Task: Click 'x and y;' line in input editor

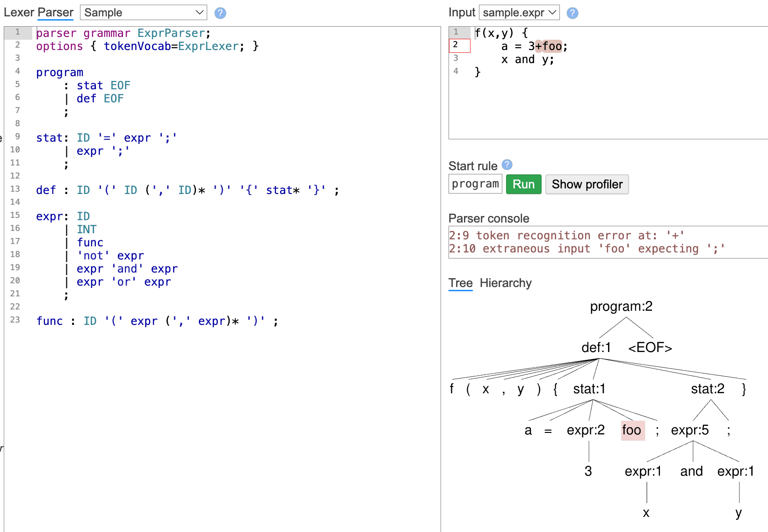Action: (x=528, y=59)
